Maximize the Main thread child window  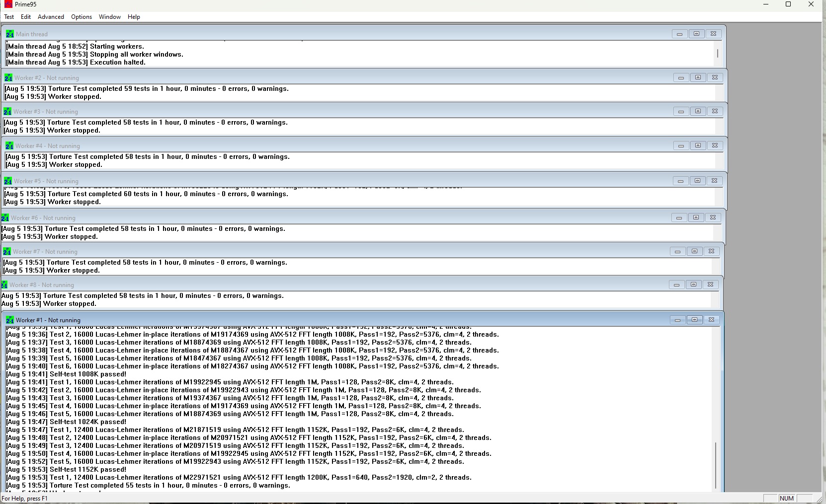[696, 34]
